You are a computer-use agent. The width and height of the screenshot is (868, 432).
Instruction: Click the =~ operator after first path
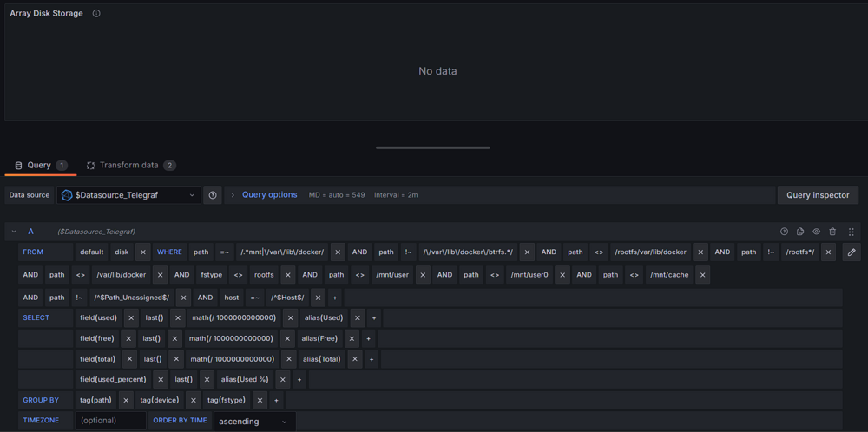[225, 252]
